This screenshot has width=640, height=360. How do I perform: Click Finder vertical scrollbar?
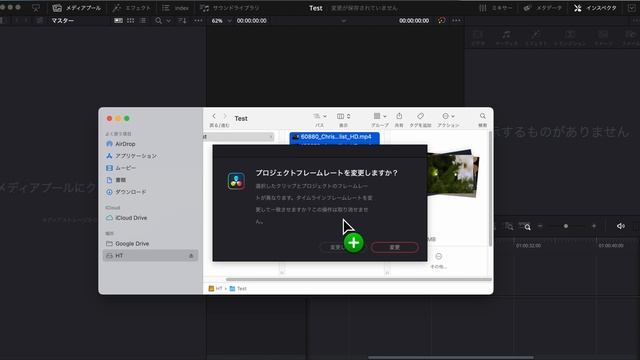(490, 189)
